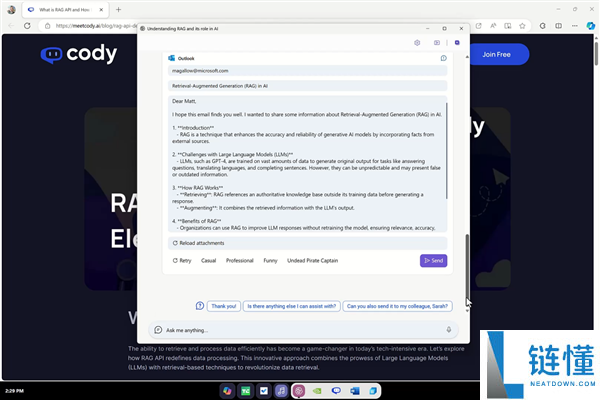Select 'Can you also send it to my colleague, Sarah?'
Viewport: 600px width, 400px height.
coord(397,306)
